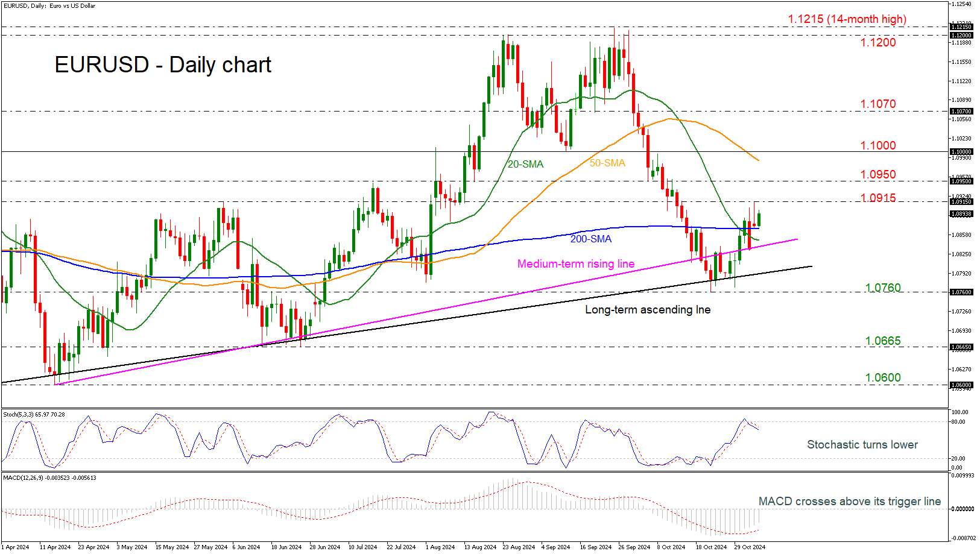Click the 'EURUSD, Daily: Euro vs US Dollar' header
This screenshot has width=980, height=554.
[49, 5]
